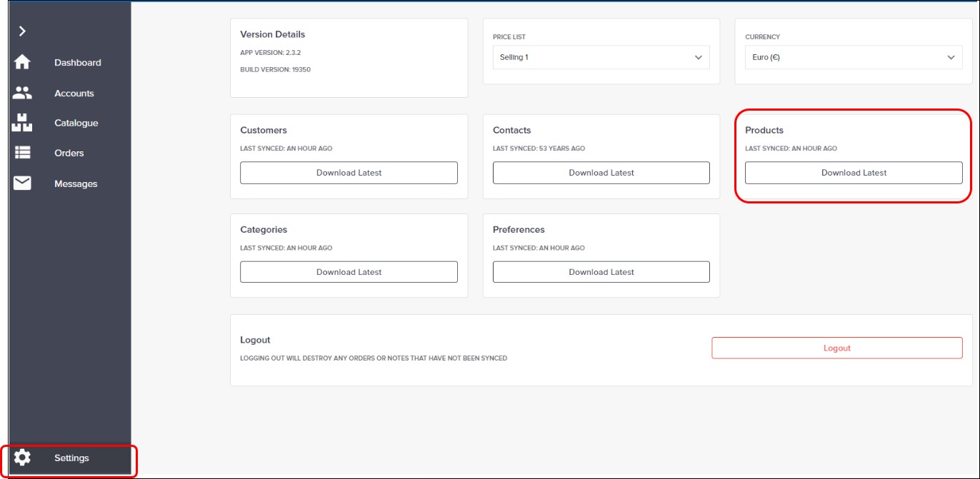Open Messages via the envelope icon

tap(22, 183)
